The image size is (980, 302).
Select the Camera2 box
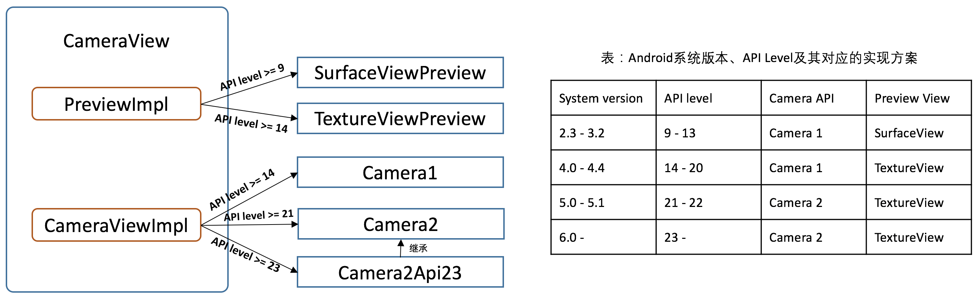(401, 224)
